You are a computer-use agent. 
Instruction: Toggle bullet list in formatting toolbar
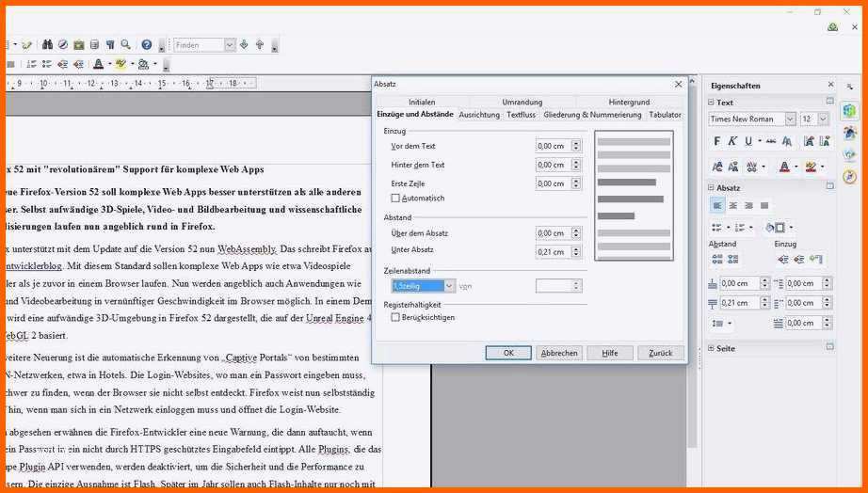47,65
